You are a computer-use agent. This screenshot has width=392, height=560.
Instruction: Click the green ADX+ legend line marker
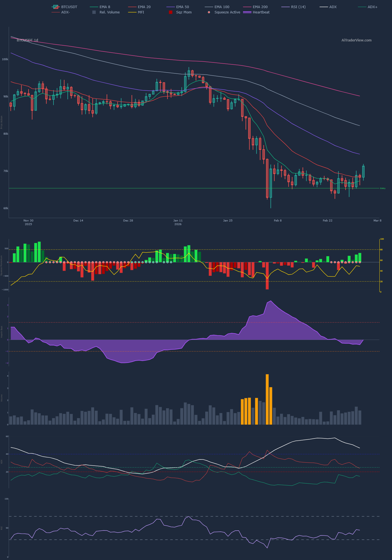[x=362, y=7]
